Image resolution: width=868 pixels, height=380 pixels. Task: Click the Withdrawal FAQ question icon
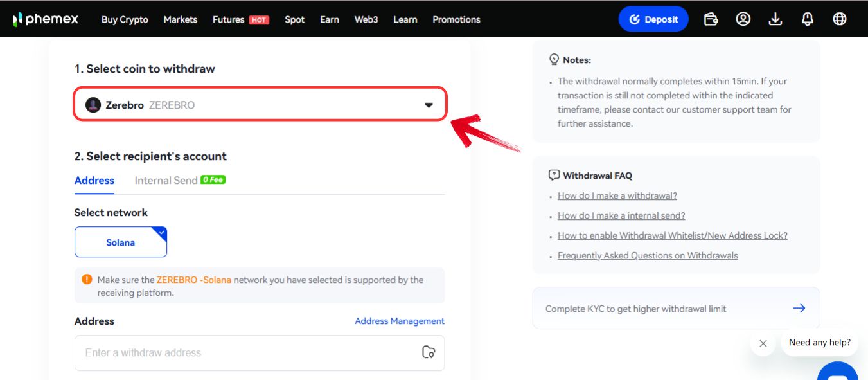click(x=554, y=175)
